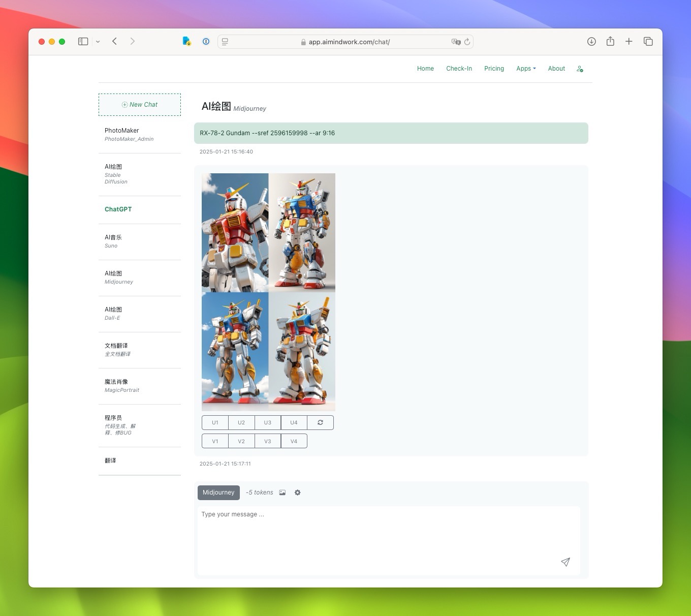The width and height of the screenshot is (691, 616).
Task: Reload the page in Safari address bar
Action: pos(467,42)
